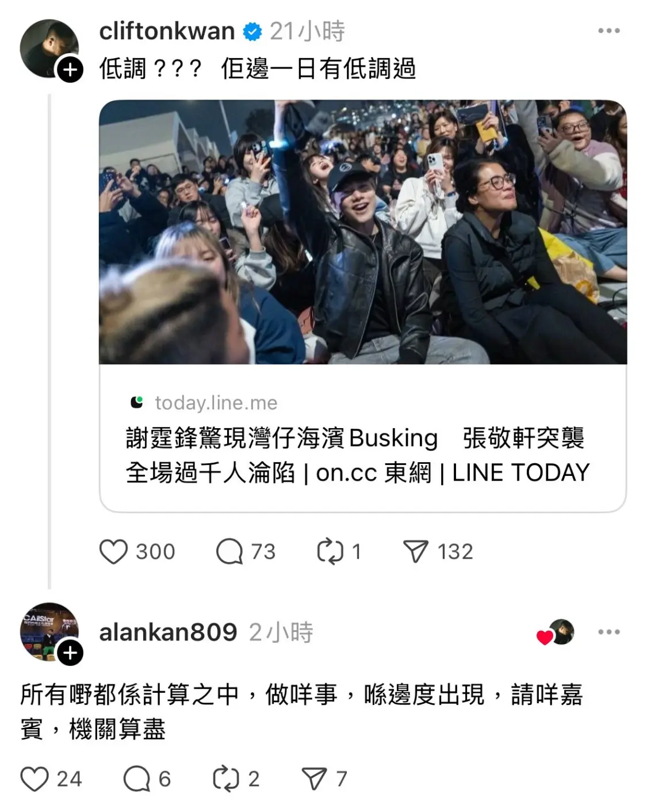Screen dimensions: 647x812
Task: View who liked with the heart avatar badge
Action: point(556,632)
